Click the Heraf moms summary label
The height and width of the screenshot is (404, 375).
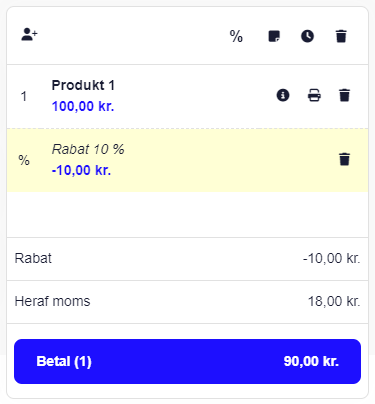tap(52, 301)
